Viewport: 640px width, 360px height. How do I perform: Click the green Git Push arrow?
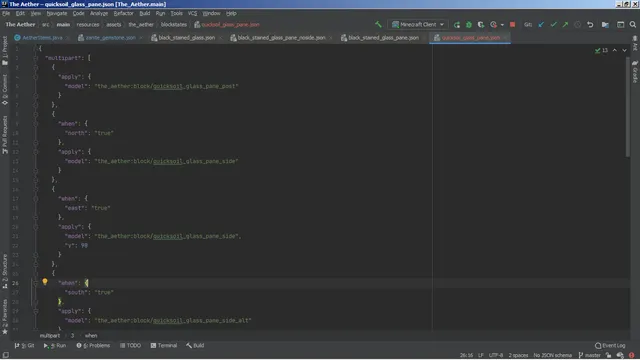[x=565, y=25]
